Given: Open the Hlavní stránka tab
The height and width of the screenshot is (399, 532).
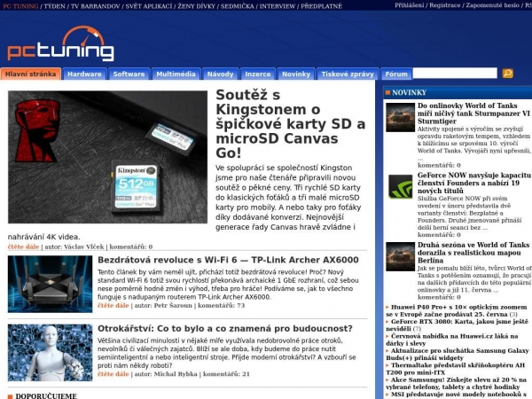Looking at the screenshot, I should click(30, 74).
